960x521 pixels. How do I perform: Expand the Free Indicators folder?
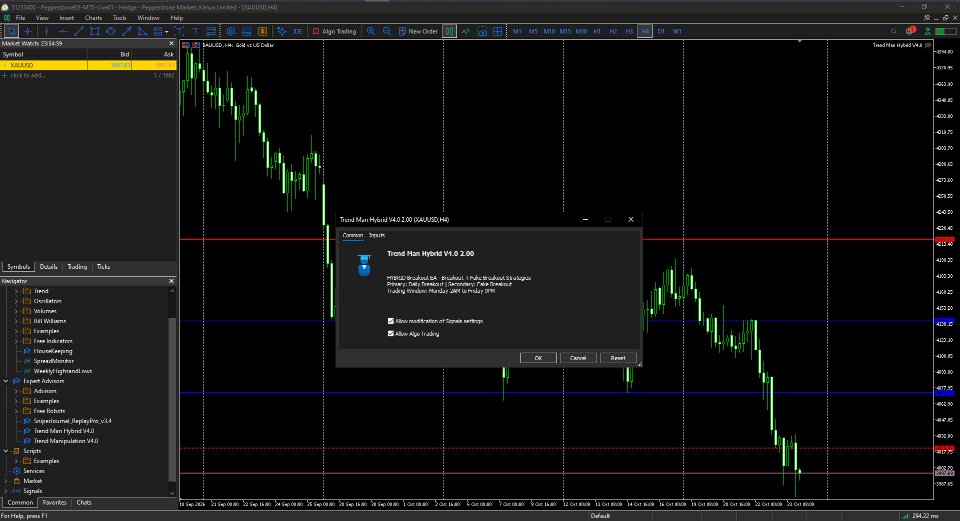pyautogui.click(x=17, y=341)
